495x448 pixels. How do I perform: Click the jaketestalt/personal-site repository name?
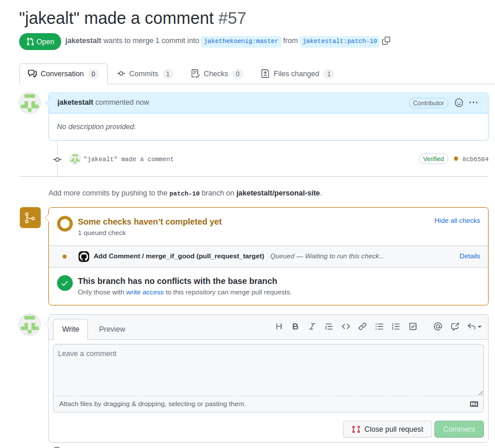click(278, 193)
